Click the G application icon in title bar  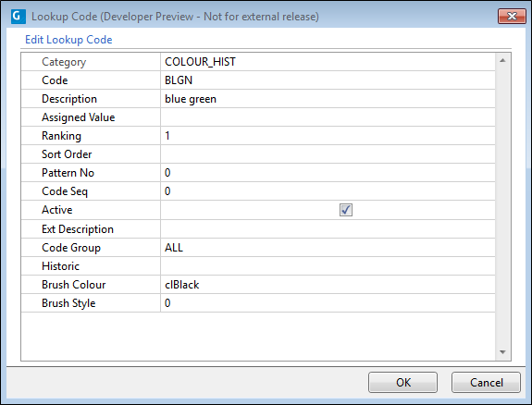[19, 17]
